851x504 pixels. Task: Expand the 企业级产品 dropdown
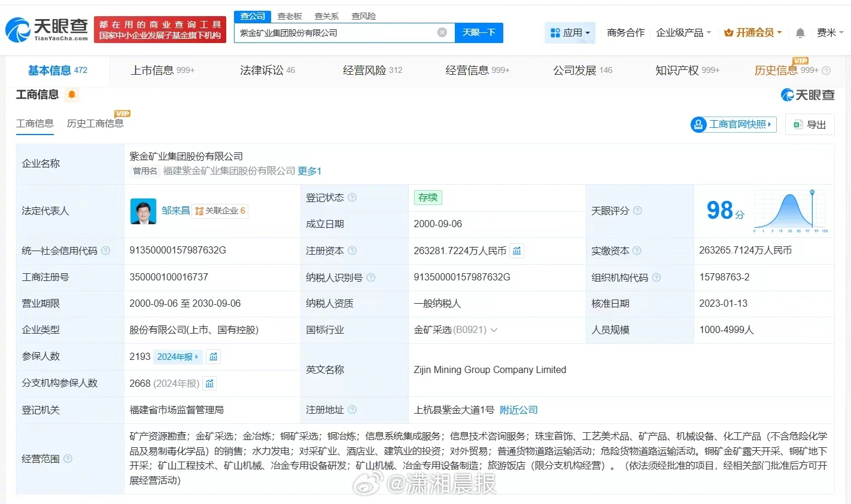(x=683, y=32)
